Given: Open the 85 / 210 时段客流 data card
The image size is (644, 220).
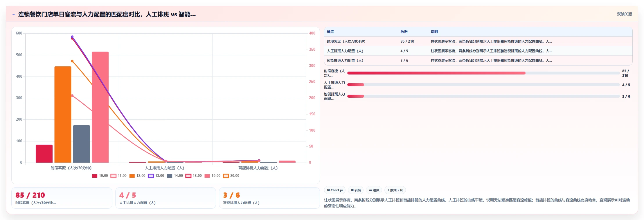Looking at the screenshot, I should click(x=62, y=198).
